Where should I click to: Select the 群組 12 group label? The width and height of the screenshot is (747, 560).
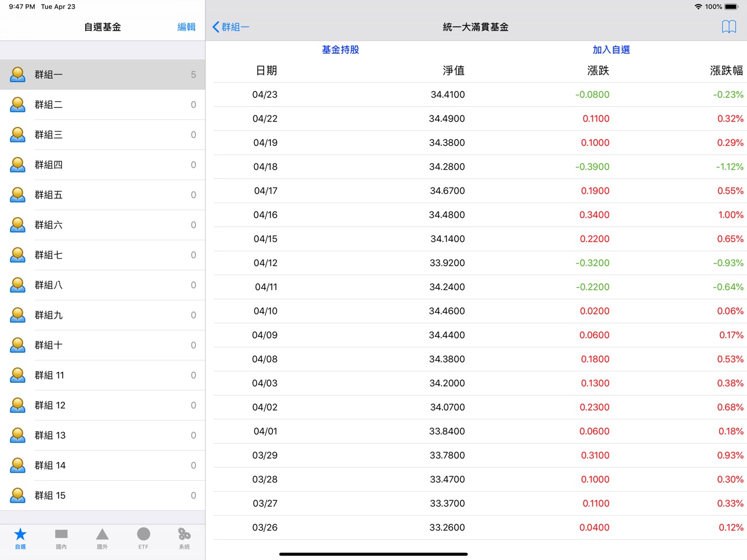[x=50, y=406]
